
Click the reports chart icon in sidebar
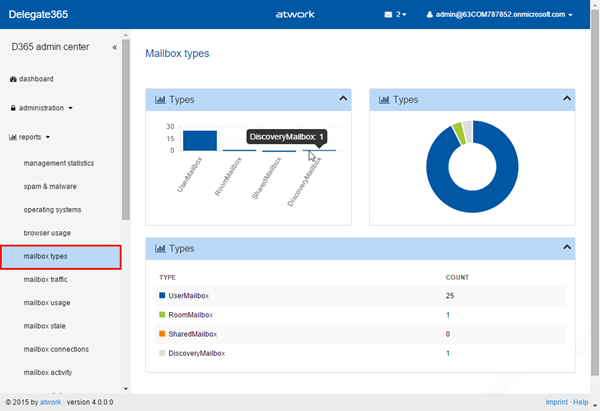point(13,136)
